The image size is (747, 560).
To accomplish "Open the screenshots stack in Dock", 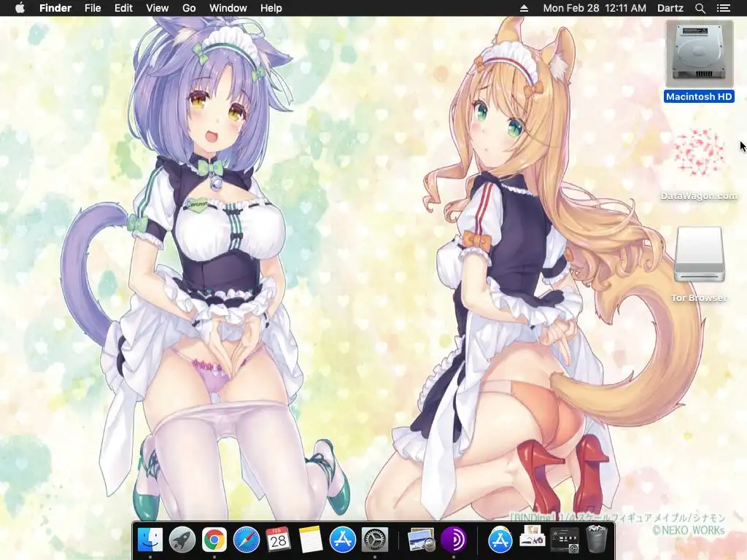I will click(565, 540).
